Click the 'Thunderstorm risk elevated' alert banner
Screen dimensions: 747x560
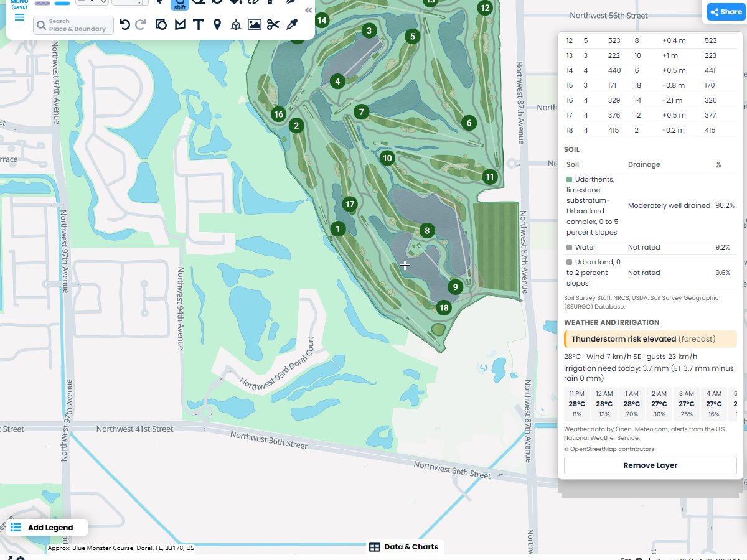[x=651, y=339]
